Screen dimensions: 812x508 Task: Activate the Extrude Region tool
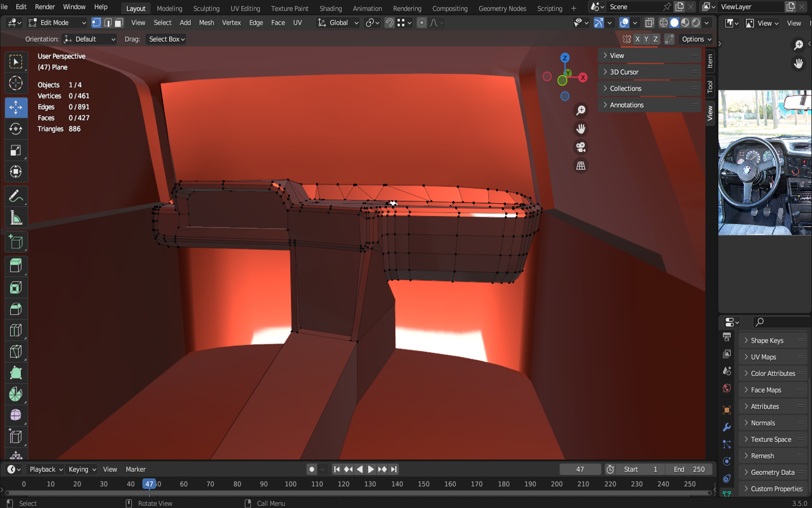16,266
